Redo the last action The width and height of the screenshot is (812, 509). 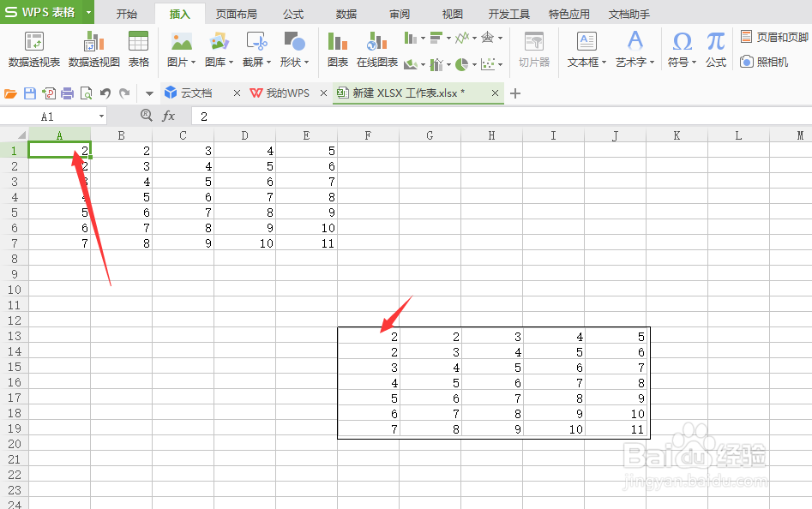pyautogui.click(x=124, y=93)
